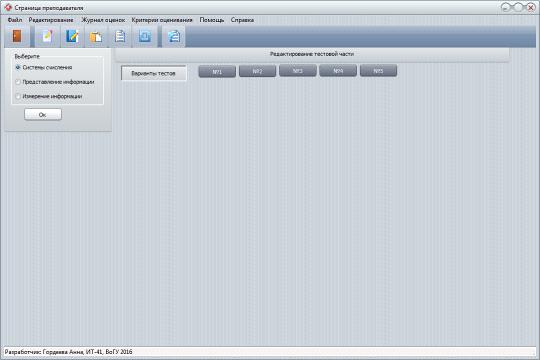Image resolution: width=540 pixels, height=360 pixels.
Task: Click the note with yellow pencil icon
Action: [47, 36]
